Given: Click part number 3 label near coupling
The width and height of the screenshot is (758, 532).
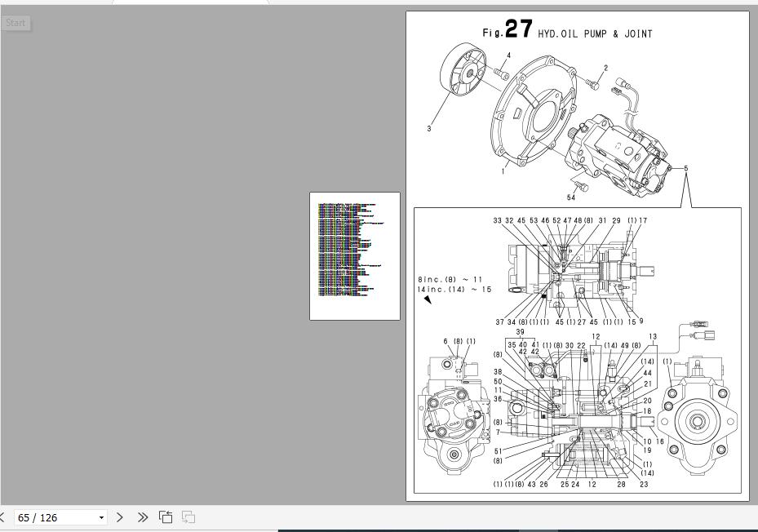Looking at the screenshot, I should tap(429, 129).
